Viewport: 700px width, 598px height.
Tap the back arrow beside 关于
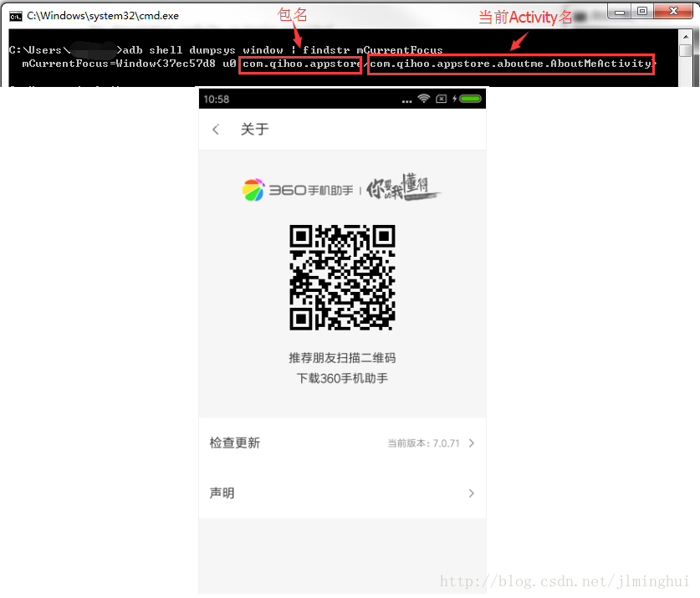click(216, 130)
